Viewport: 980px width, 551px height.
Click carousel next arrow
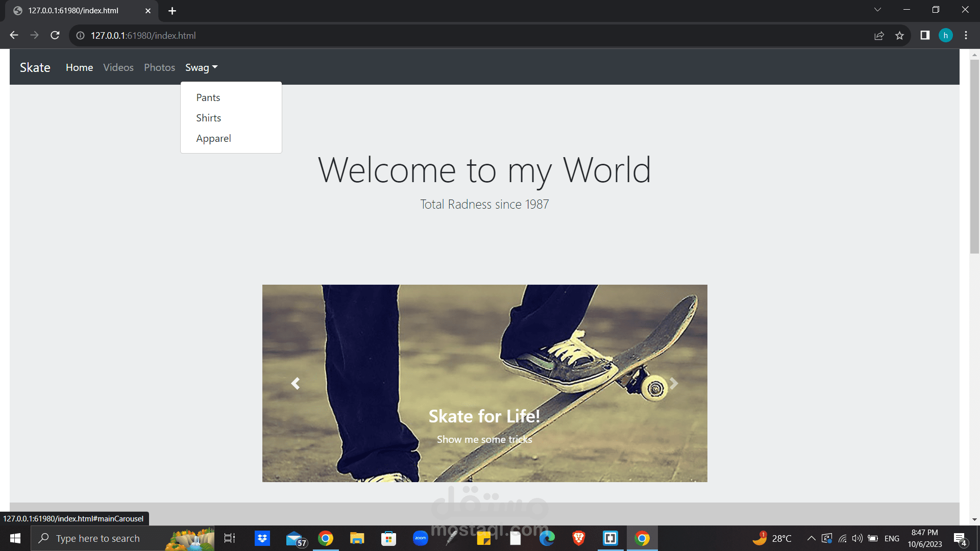pos(674,383)
